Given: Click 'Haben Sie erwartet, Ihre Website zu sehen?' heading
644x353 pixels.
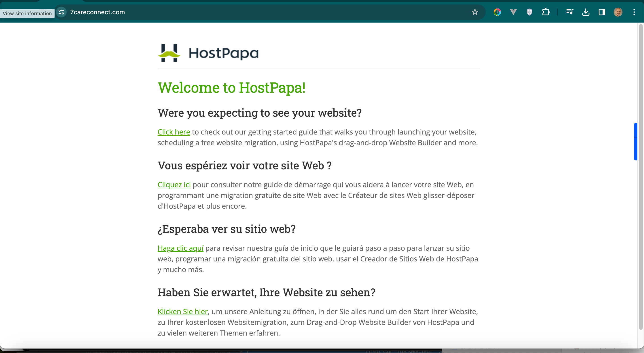Looking at the screenshot, I should (267, 292).
